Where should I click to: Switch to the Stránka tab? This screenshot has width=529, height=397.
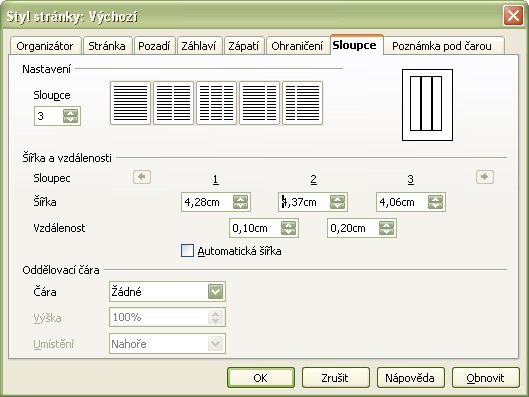point(107,46)
